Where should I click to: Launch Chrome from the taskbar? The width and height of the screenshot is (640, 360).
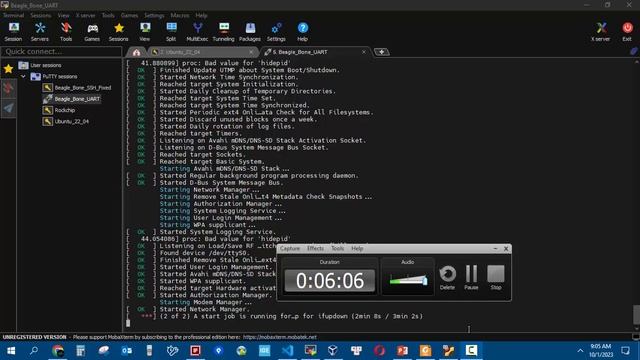point(58,351)
